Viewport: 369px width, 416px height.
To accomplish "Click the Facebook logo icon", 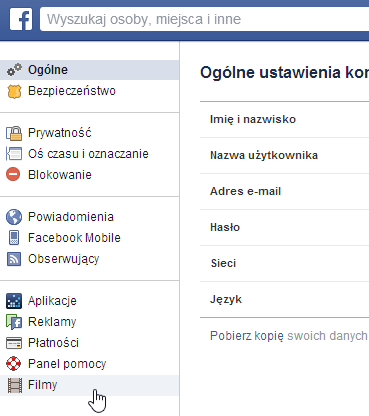I will tap(21, 19).
